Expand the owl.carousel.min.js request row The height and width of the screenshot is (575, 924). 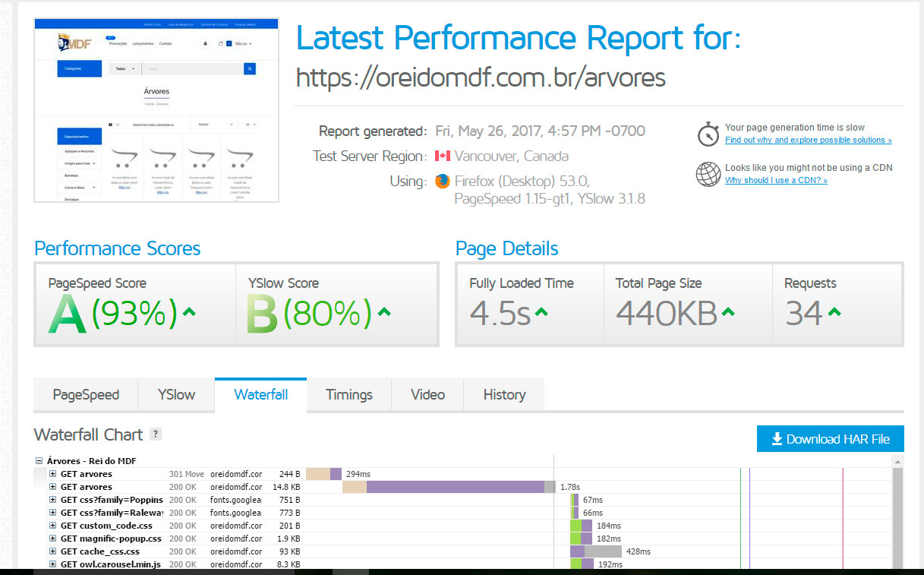tap(53, 564)
